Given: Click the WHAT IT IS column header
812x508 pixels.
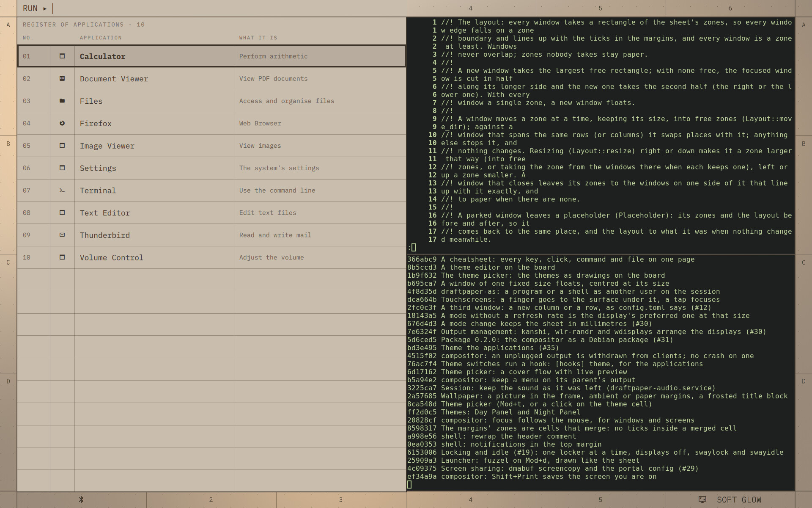Looking at the screenshot, I should (258, 38).
